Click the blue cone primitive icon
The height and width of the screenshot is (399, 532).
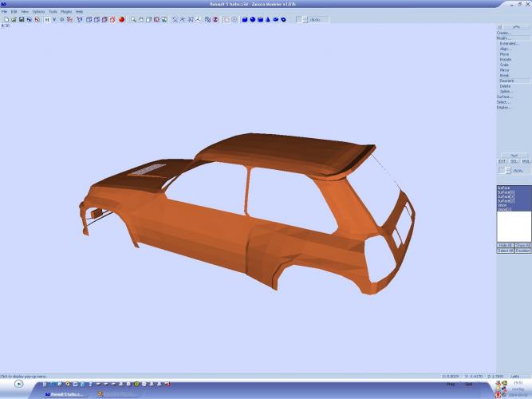pos(268,19)
